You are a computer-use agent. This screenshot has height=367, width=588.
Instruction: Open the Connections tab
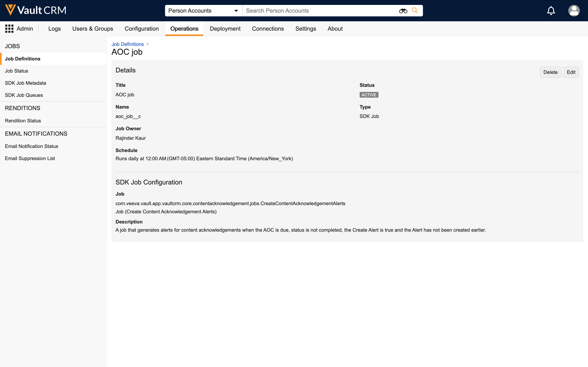[x=268, y=29]
